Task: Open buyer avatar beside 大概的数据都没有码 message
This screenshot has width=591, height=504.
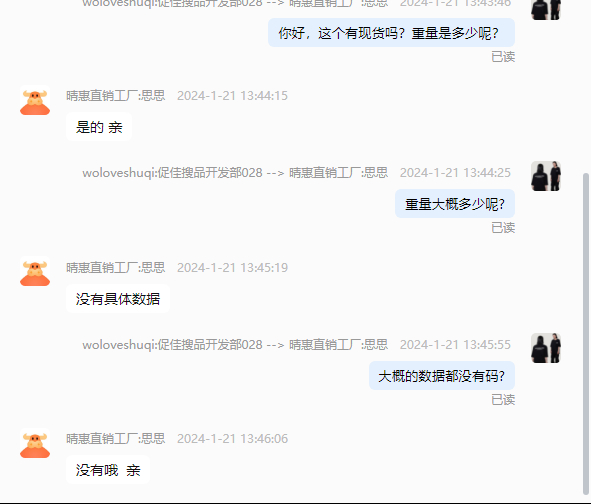Action: [546, 348]
